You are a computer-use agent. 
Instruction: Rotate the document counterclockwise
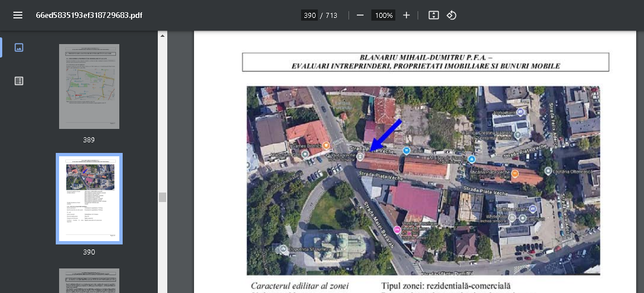click(452, 15)
